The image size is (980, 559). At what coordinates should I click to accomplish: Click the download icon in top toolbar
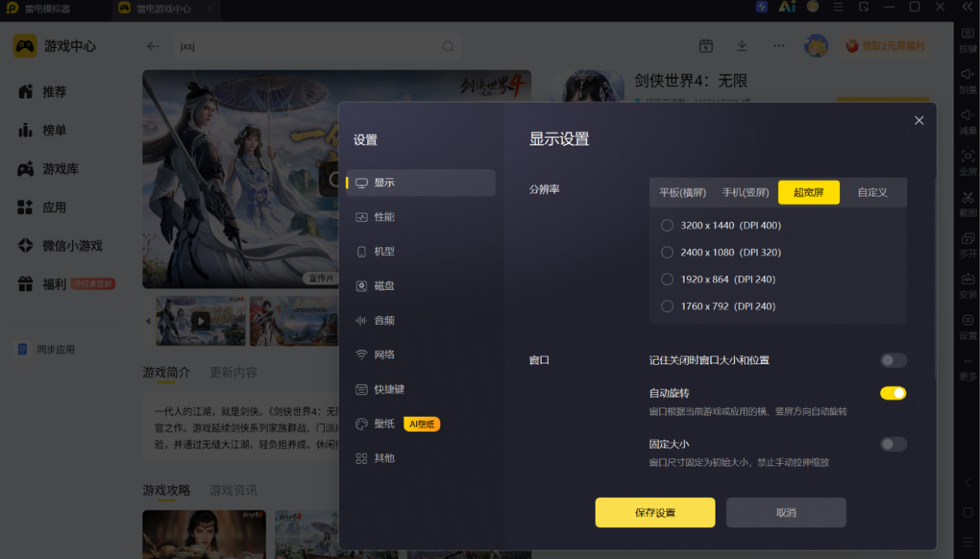click(x=742, y=46)
